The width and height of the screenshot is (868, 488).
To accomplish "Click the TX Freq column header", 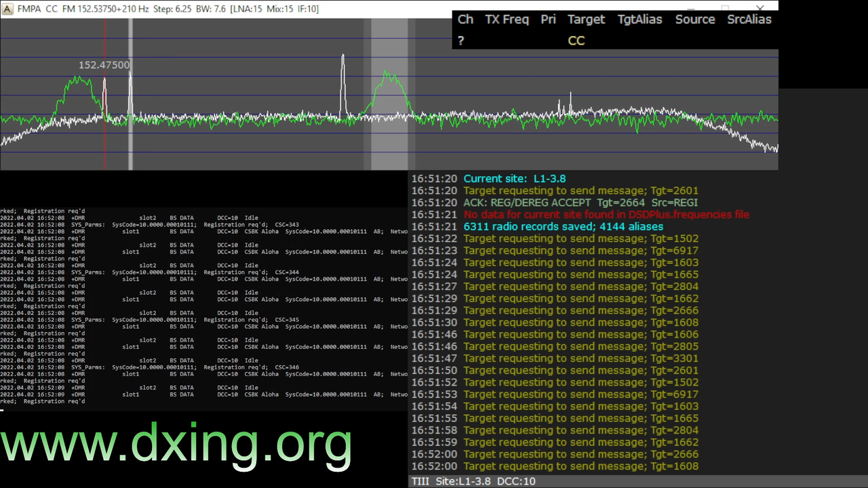I will [x=507, y=20].
